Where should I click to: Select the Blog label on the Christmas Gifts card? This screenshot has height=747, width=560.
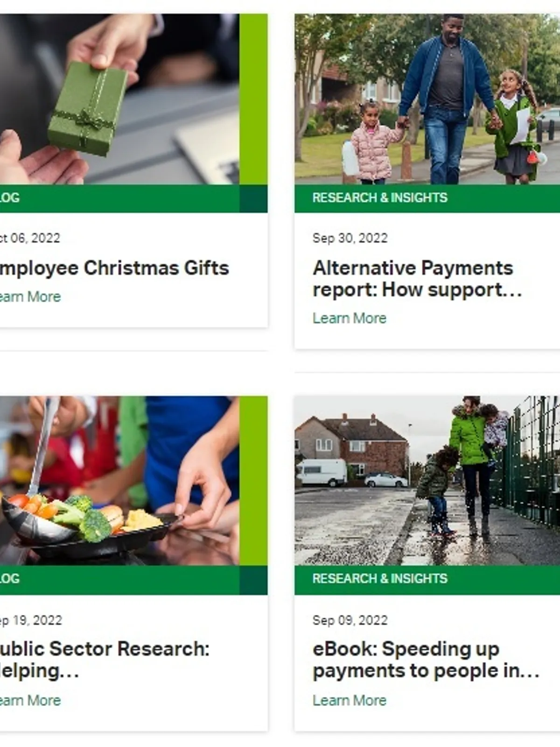[10, 198]
